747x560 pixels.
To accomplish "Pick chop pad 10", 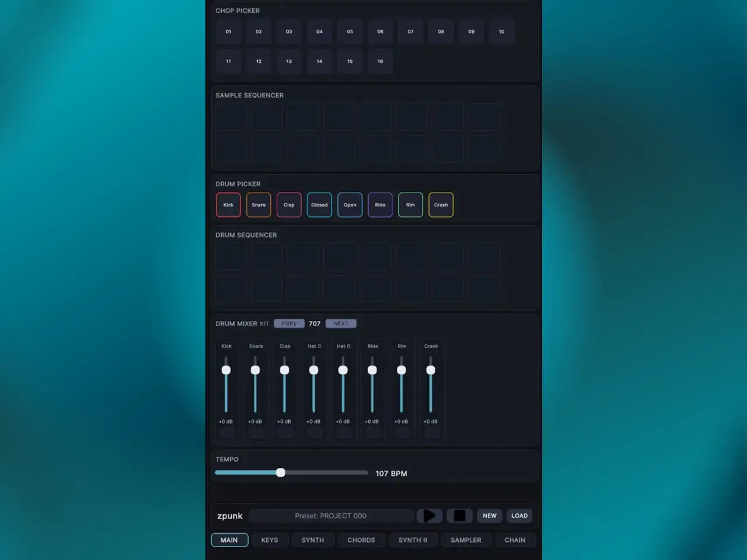I will pos(501,32).
